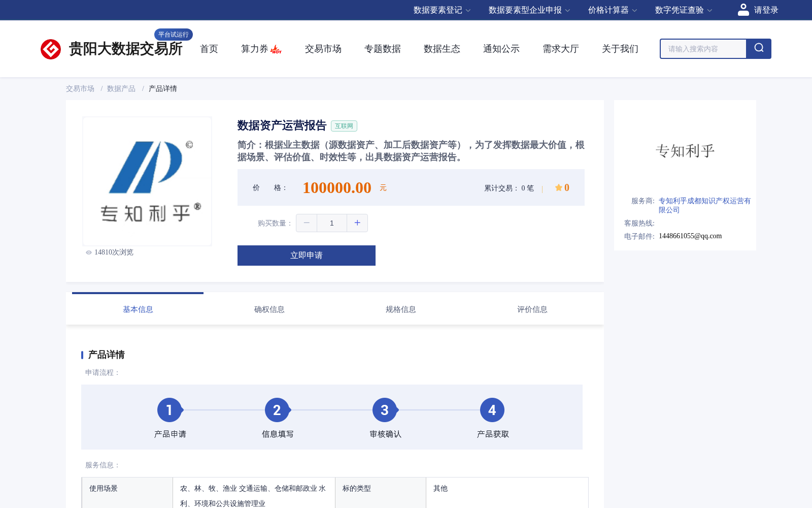Click the 平台试运行 badge
The height and width of the screenshot is (508, 812).
click(174, 35)
